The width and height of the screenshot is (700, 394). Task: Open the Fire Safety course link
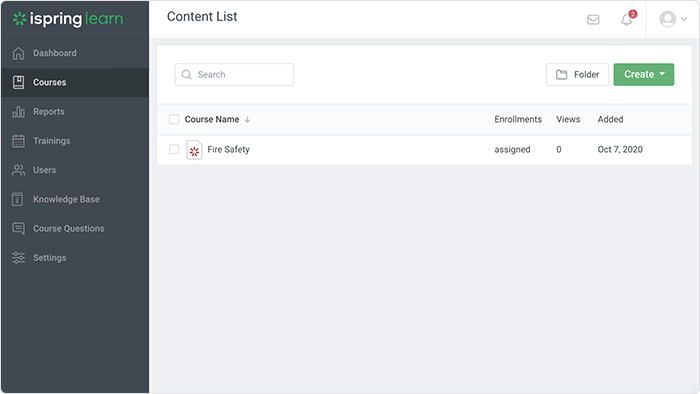228,149
